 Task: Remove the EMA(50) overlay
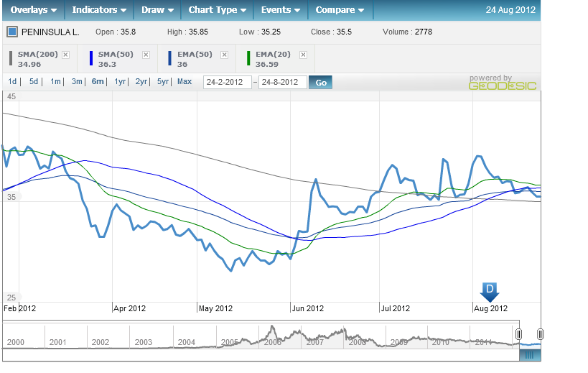(x=224, y=55)
